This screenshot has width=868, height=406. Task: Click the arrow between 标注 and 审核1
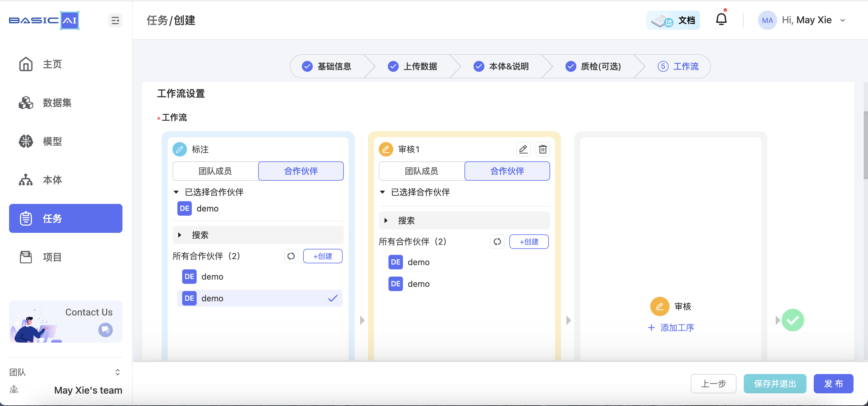363,320
